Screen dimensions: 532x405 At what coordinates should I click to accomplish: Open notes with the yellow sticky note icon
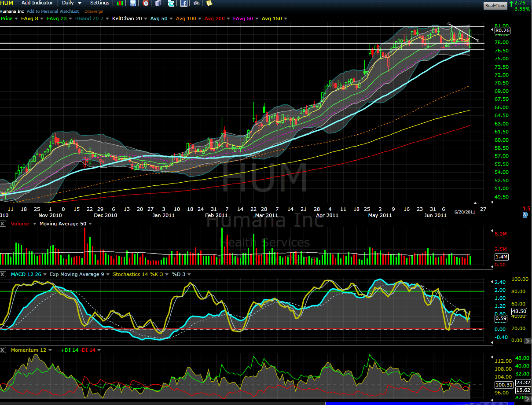[x=209, y=3]
